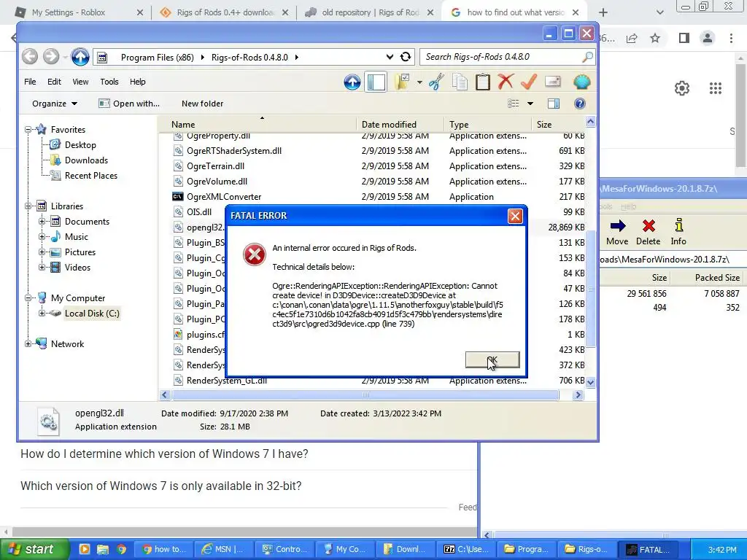Screen dimensions: 747x560
Task: Open the address bar history dropdown
Action: click(390, 57)
